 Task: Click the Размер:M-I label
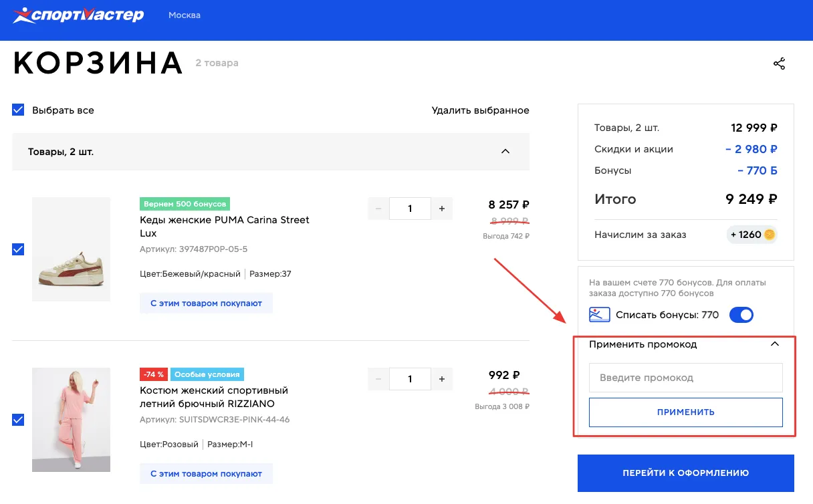click(230, 445)
